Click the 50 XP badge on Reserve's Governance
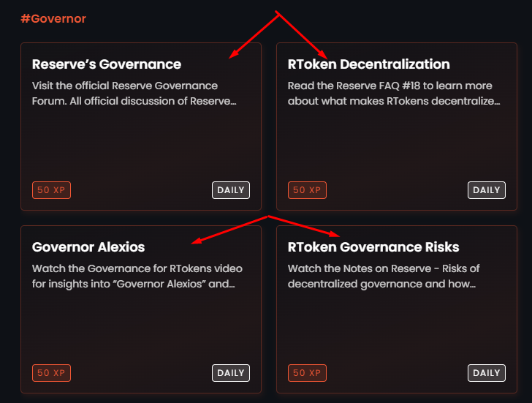Viewport: 532px width, 403px height. [51, 190]
